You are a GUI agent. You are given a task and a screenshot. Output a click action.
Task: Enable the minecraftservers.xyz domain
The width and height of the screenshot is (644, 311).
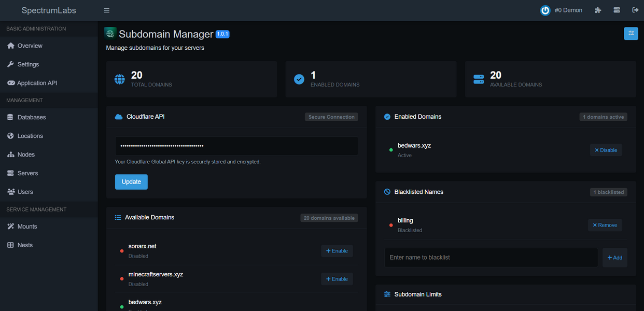[x=337, y=279]
